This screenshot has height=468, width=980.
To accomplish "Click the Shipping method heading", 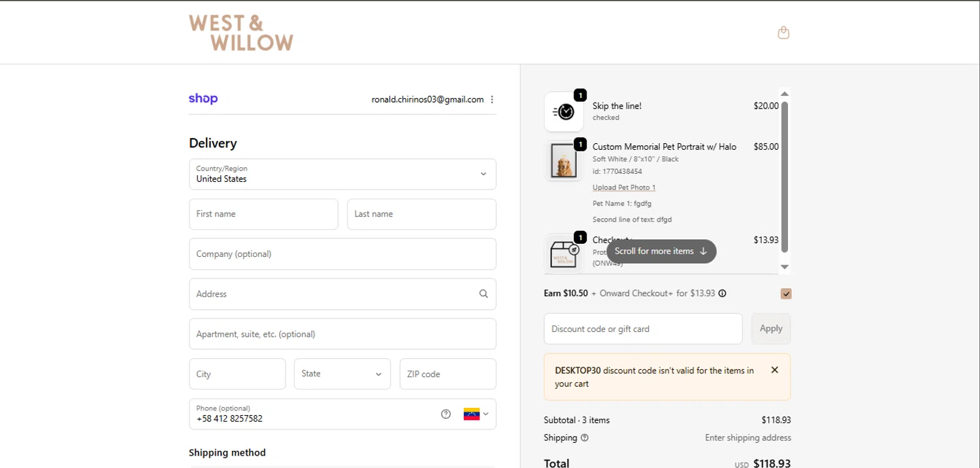I will [x=227, y=452].
